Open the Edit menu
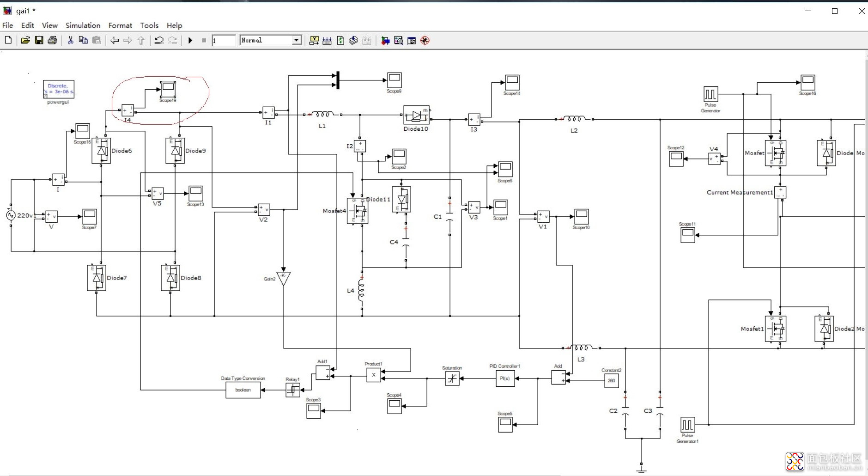 [x=28, y=25]
